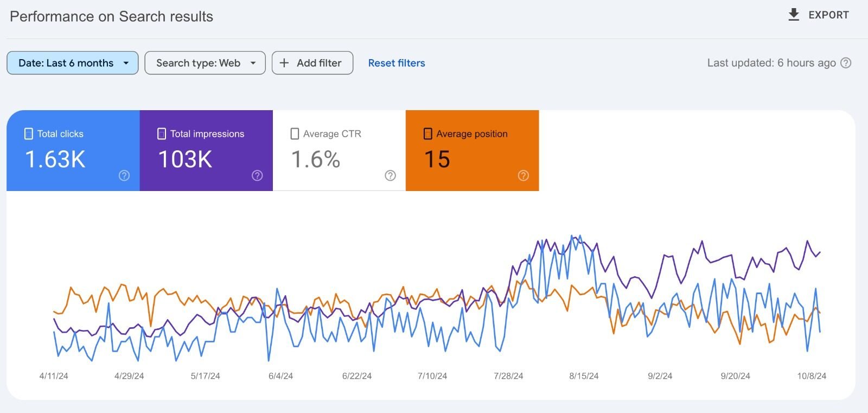Click the 9/2/24 axis date label
Viewport: 868px width, 413px height.
pyautogui.click(x=660, y=376)
